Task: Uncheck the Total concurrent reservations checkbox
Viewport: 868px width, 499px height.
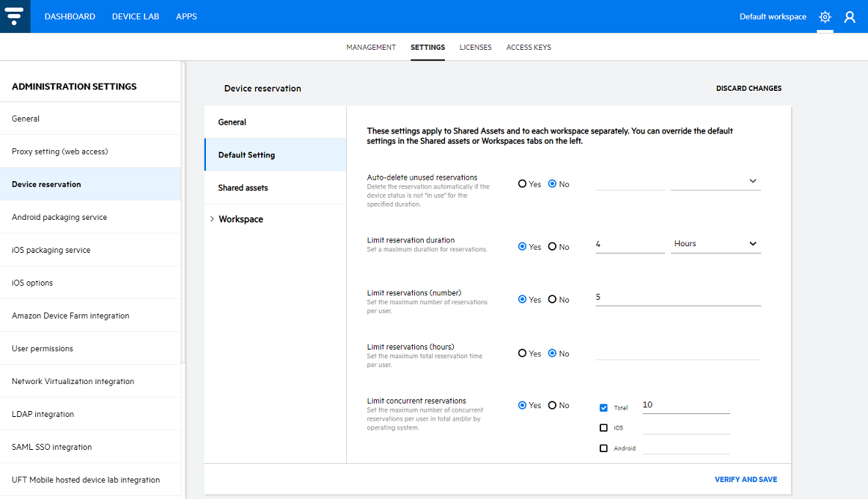Action: point(603,407)
